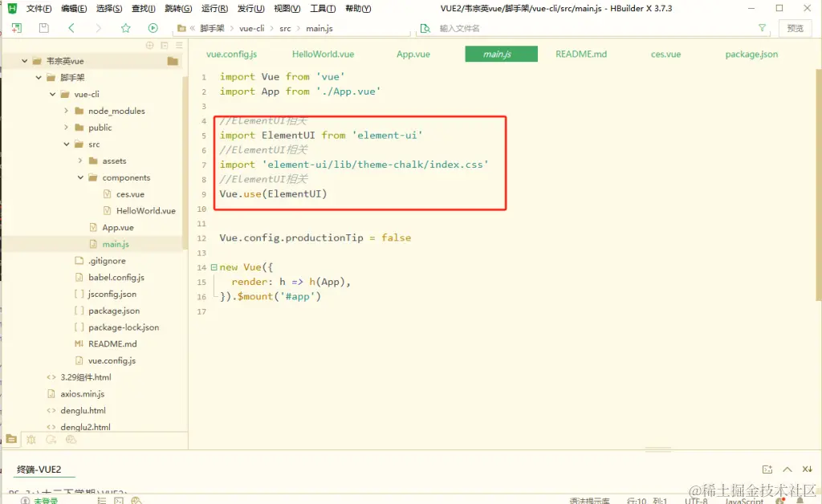
Task: Open the project manager folder view icon
Action: (11, 439)
